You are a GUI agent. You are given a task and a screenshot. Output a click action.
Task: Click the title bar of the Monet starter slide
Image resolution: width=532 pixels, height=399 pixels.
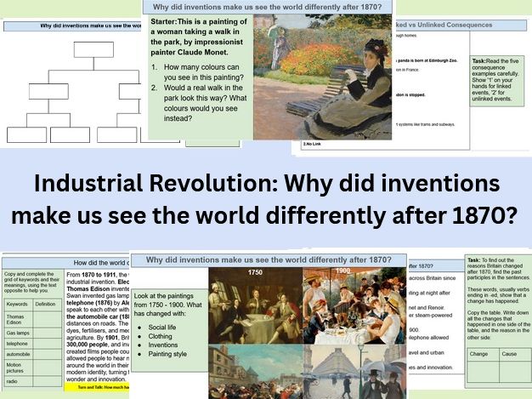coord(268,7)
